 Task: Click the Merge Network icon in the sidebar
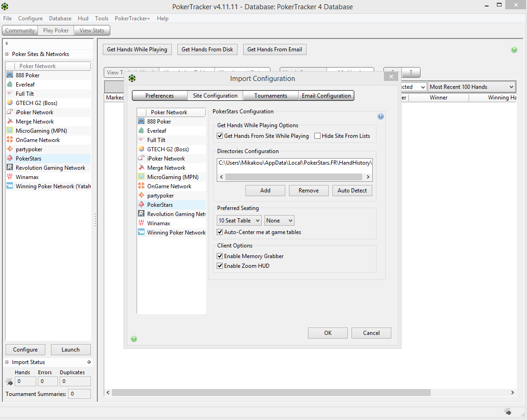[10, 121]
